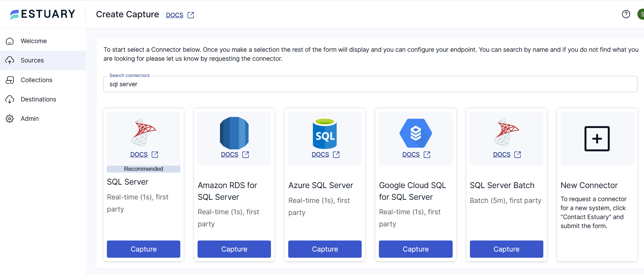Click the 'New Connector' title
The width and height of the screenshot is (644, 275).
[x=589, y=185]
